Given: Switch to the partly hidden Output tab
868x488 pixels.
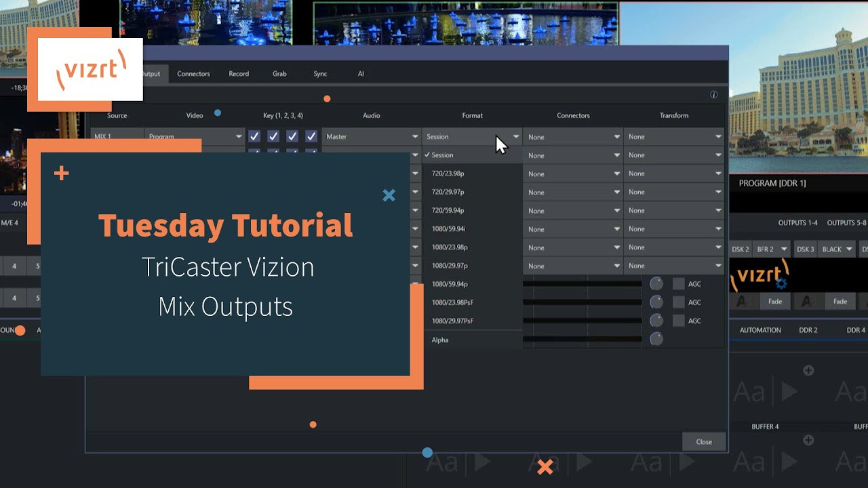Looking at the screenshot, I should tap(155, 74).
